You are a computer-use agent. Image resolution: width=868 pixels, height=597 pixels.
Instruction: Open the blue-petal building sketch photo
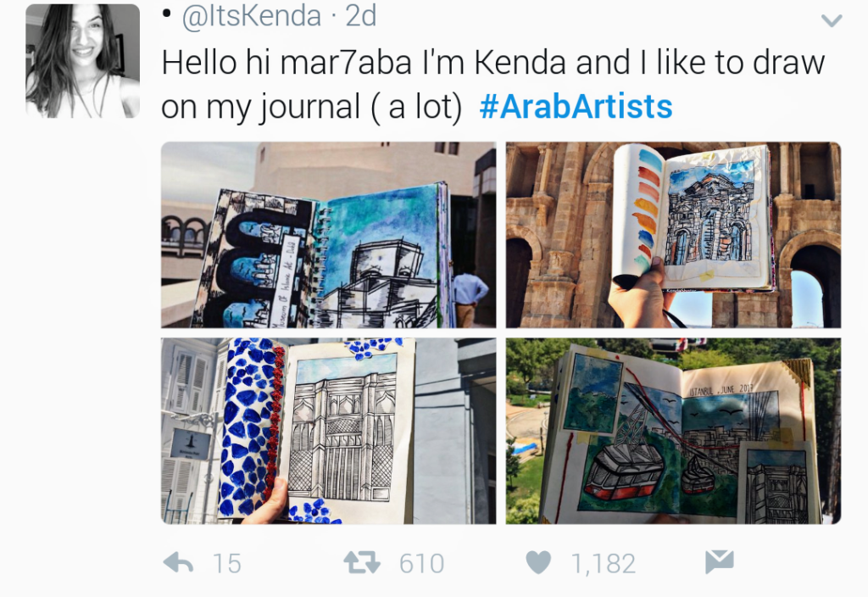click(x=328, y=431)
